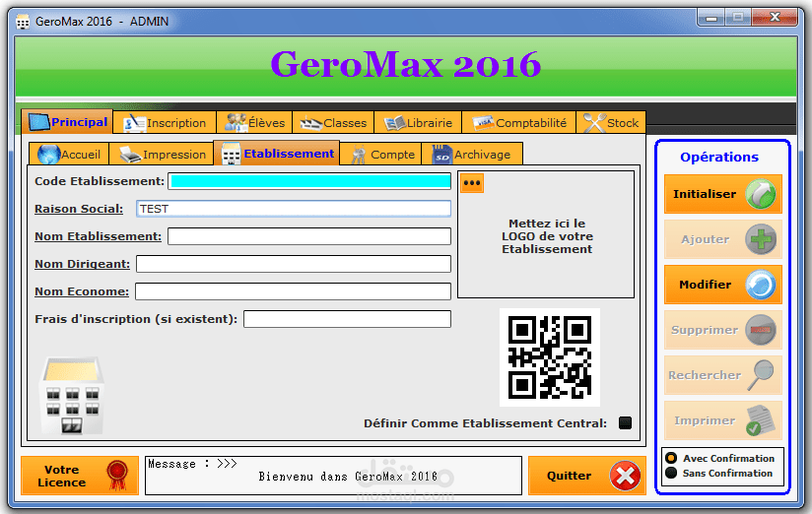Click the monitor icon on Principal tab
Image resolution: width=812 pixels, height=514 pixels.
(39, 122)
